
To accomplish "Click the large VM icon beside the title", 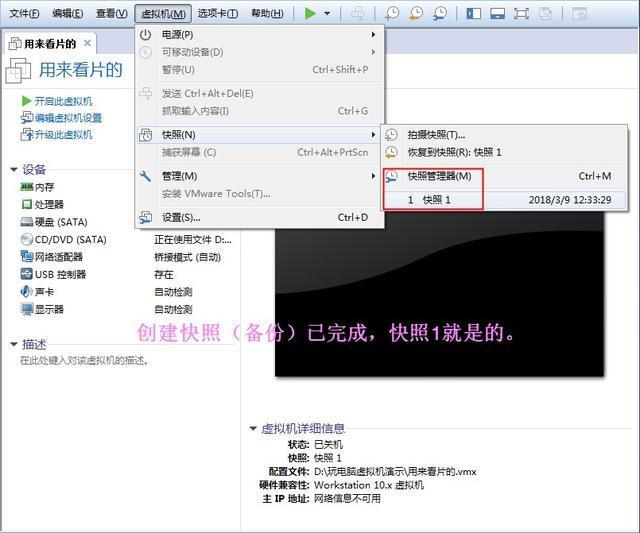I will click(18, 71).
